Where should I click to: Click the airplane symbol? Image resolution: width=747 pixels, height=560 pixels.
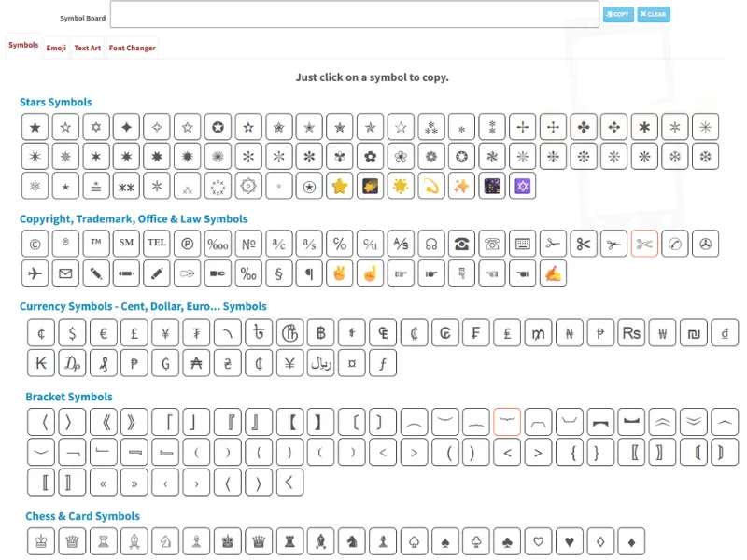[35, 273]
